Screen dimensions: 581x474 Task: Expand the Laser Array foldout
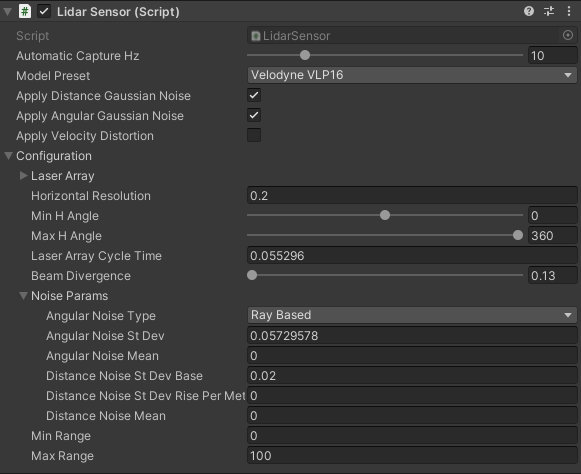23,176
